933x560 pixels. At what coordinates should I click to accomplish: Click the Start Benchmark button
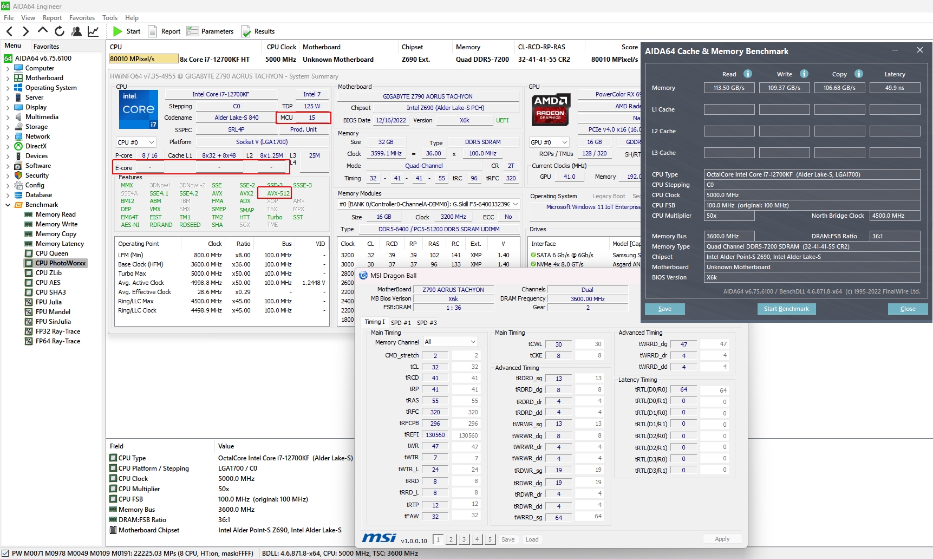point(786,309)
